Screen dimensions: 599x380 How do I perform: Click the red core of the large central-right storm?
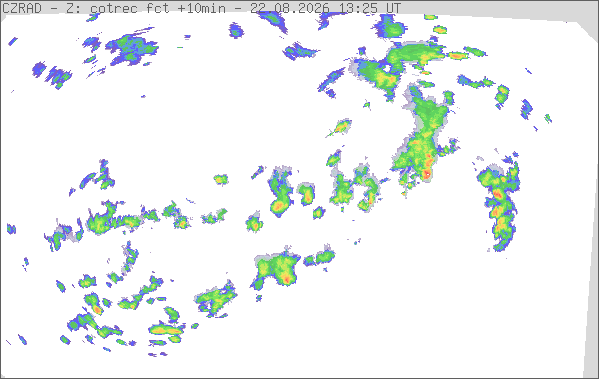(426, 175)
